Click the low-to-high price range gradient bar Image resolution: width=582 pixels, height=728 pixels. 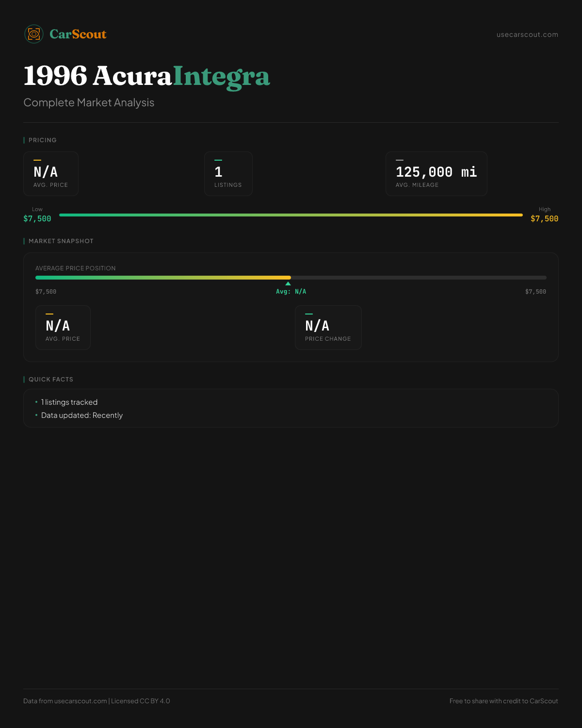click(x=291, y=215)
